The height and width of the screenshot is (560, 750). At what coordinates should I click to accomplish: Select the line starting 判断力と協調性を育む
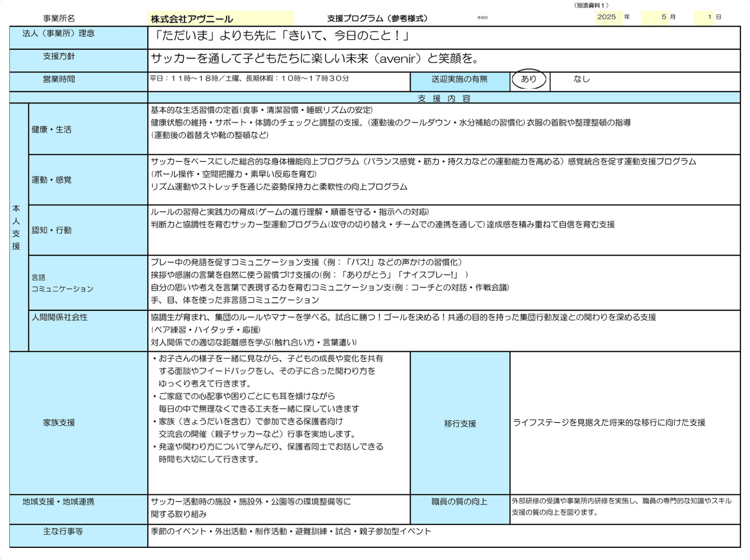point(383,225)
